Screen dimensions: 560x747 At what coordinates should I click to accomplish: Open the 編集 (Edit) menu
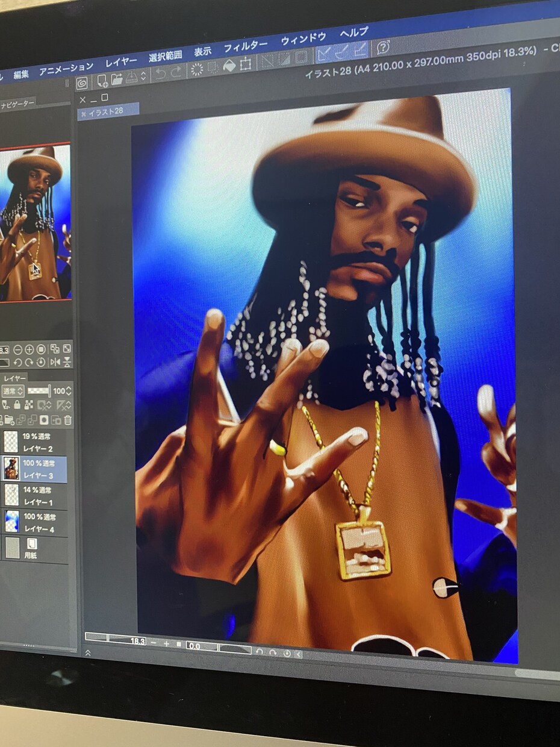21,74
